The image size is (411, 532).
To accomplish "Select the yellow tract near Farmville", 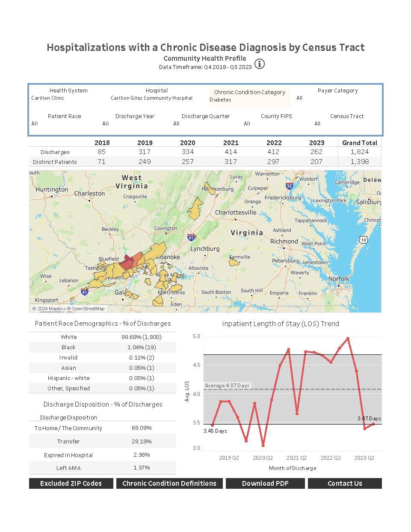I will pyautogui.click(x=234, y=262).
